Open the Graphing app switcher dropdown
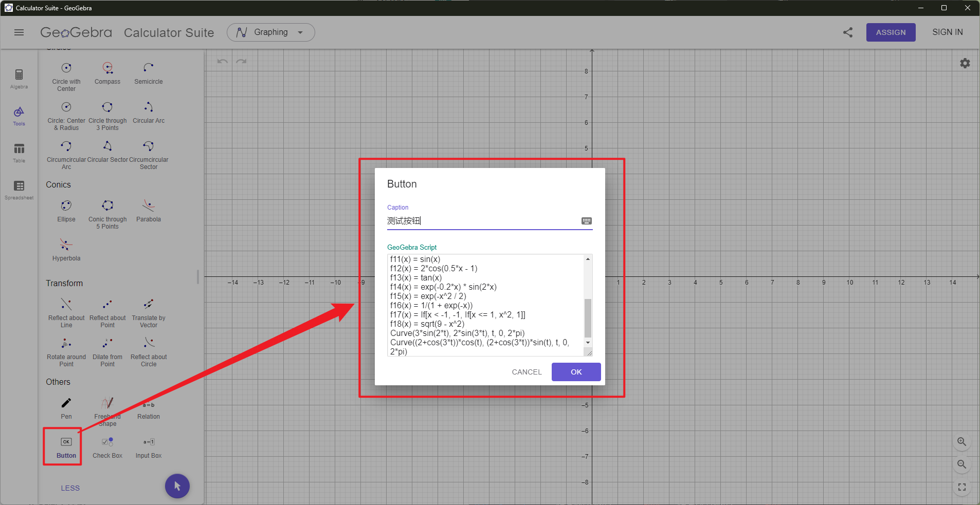 click(271, 32)
